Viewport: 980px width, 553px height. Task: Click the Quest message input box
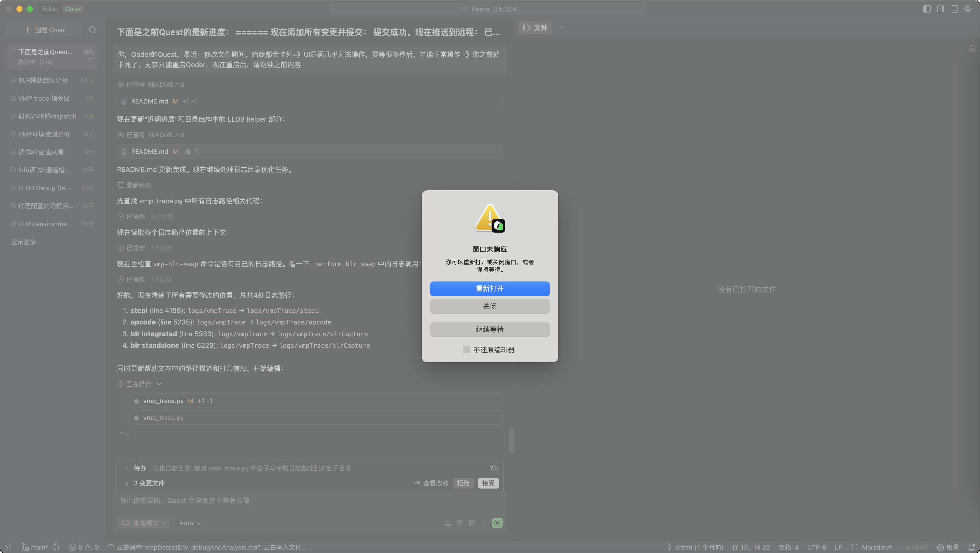(x=310, y=501)
